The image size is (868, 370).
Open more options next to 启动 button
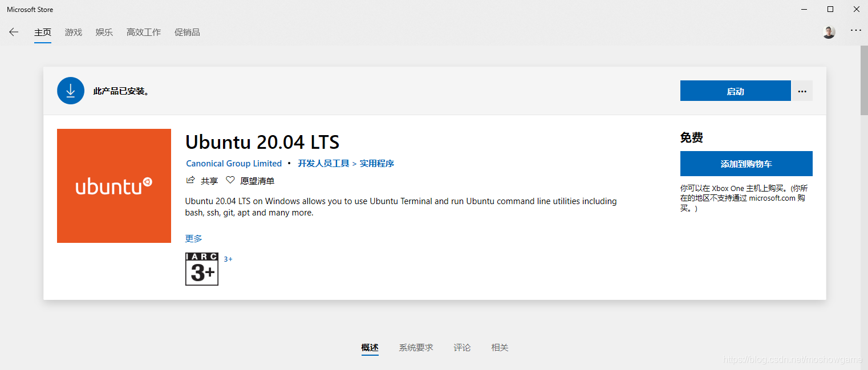point(802,91)
